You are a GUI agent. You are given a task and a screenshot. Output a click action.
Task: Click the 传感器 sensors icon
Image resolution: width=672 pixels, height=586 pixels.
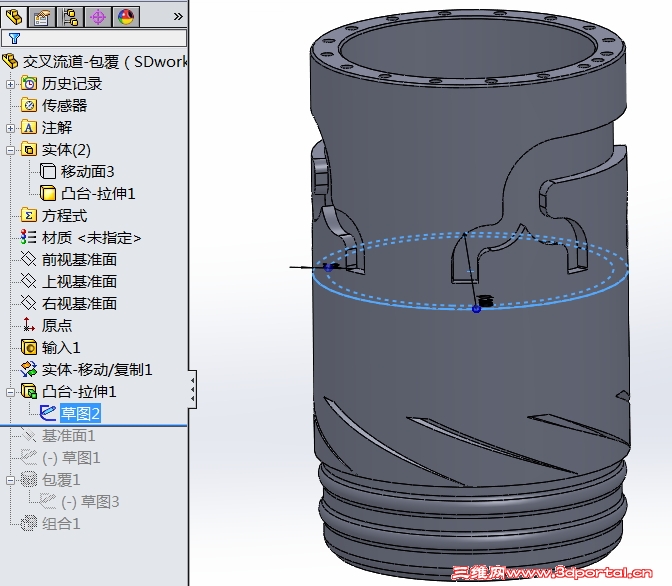coord(29,105)
